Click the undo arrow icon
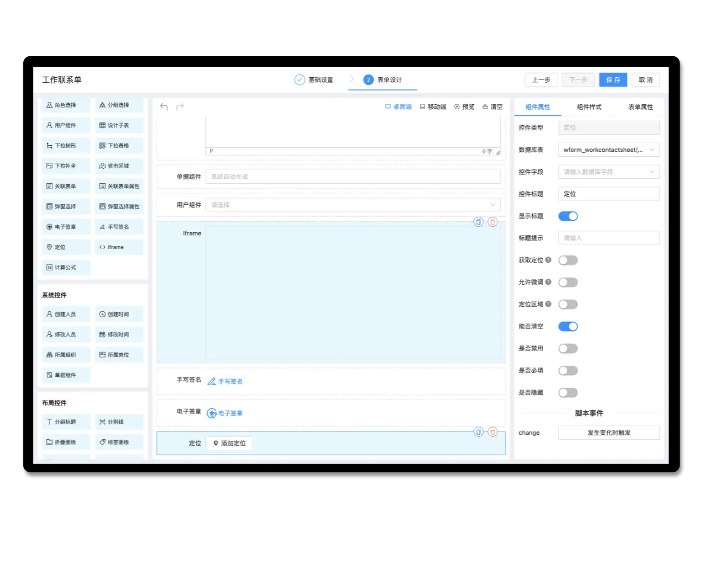This screenshot has height=565, width=728. click(x=164, y=107)
